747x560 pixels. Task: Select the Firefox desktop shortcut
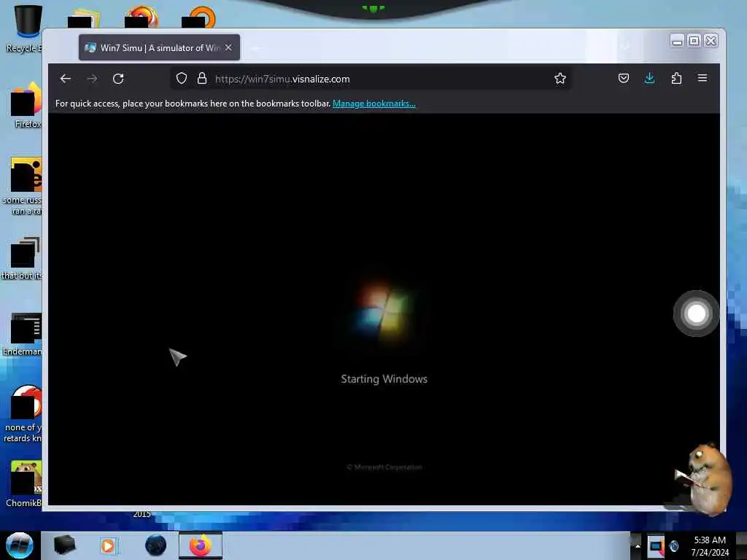25,106
